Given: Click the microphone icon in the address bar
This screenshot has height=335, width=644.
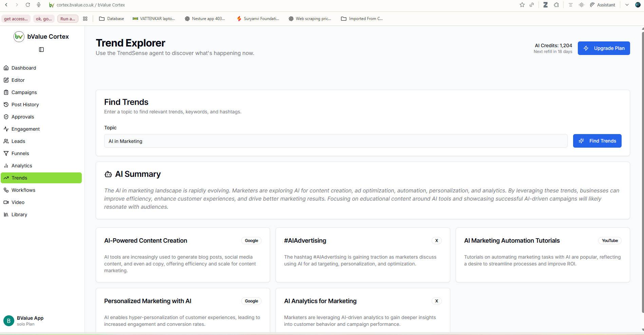Looking at the screenshot, I should tap(39, 5).
